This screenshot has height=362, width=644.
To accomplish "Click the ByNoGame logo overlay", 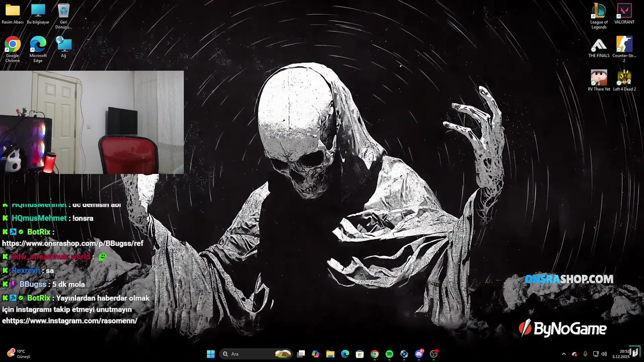I will click(x=562, y=329).
